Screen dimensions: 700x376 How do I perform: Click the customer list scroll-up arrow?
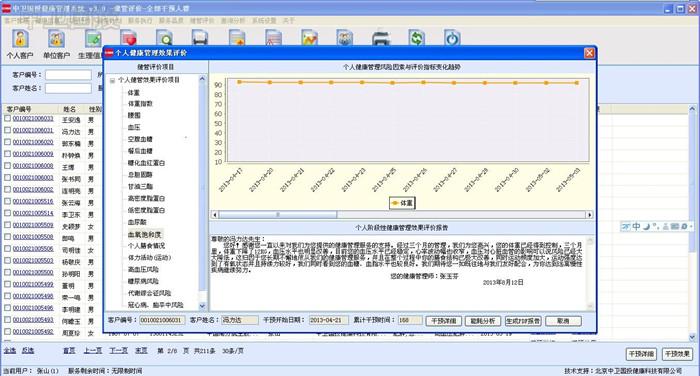tap(692, 109)
